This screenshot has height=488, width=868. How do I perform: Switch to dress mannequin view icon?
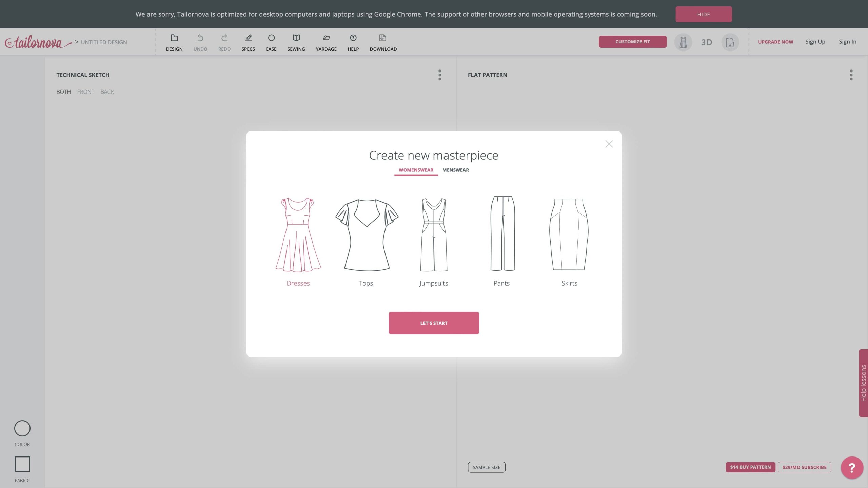[x=683, y=42]
